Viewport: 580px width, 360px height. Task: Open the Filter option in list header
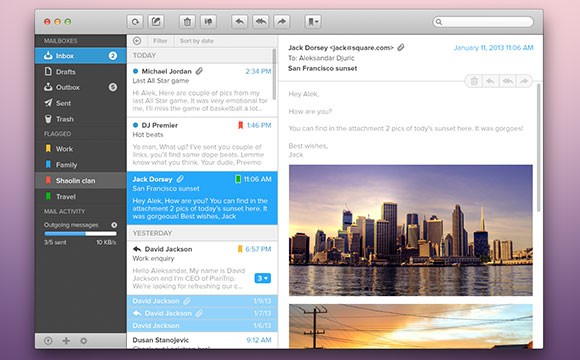click(x=160, y=41)
